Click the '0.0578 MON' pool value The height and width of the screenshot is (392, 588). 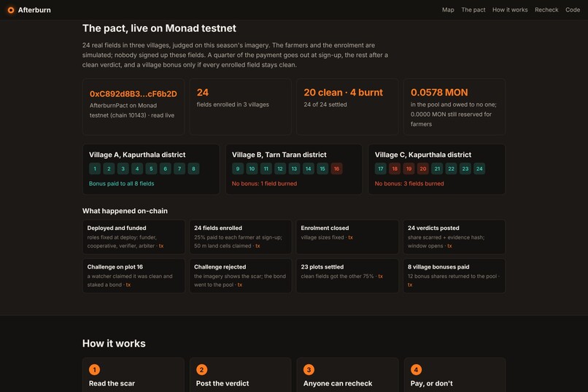[439, 93]
